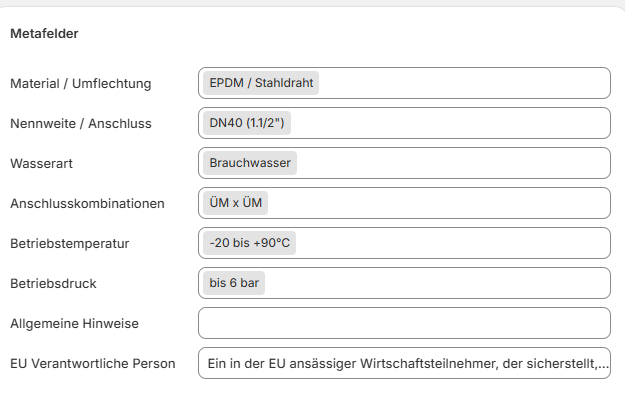The height and width of the screenshot is (409, 625).
Task: Click the empty Allgemeine Hinweise field
Action: pos(404,323)
